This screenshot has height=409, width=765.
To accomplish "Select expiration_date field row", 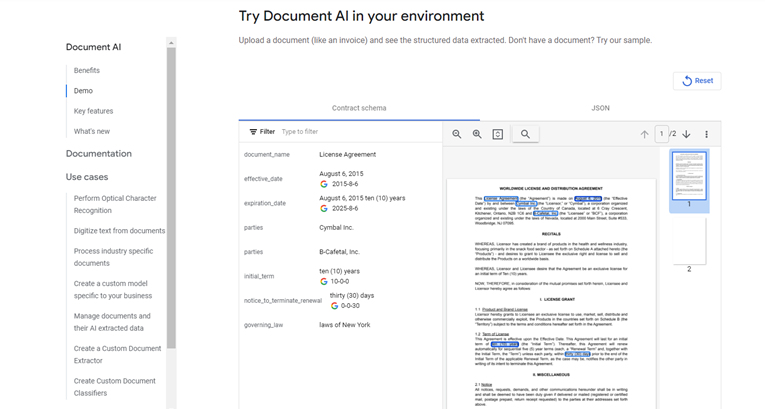I will pos(341,203).
